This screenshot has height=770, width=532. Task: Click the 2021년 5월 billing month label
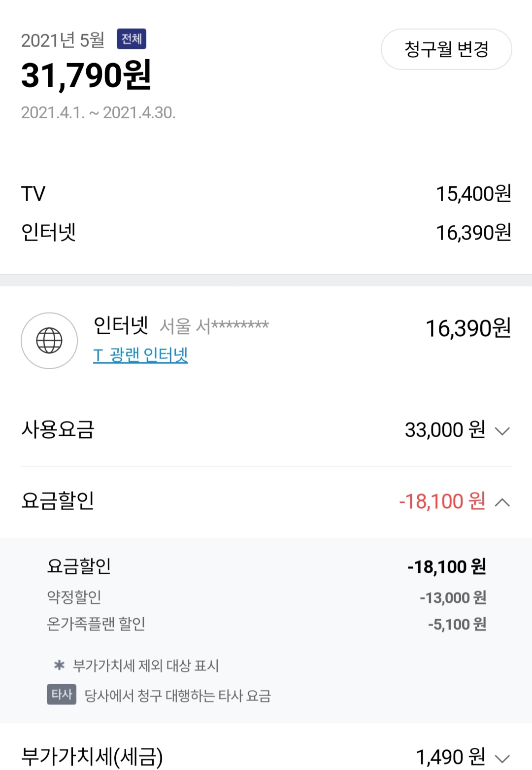click(x=63, y=40)
